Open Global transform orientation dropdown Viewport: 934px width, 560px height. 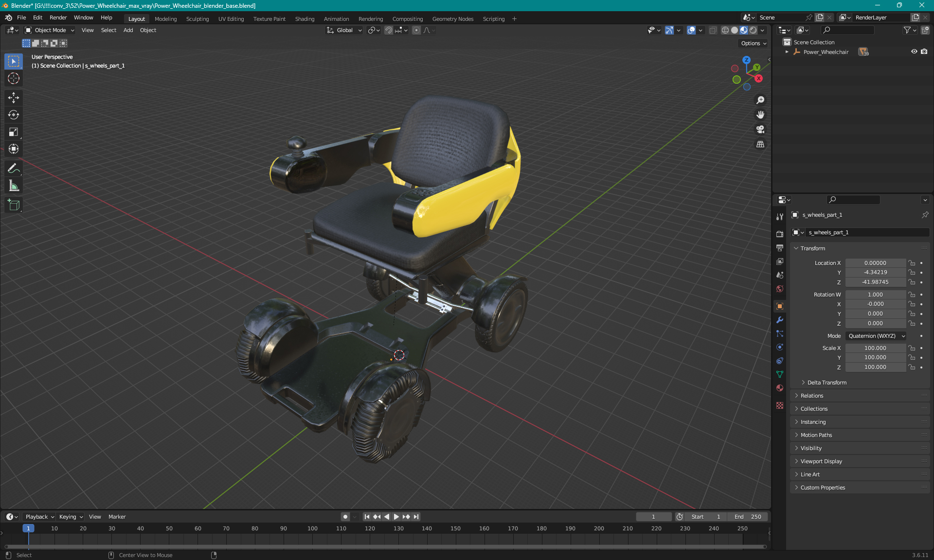point(344,30)
